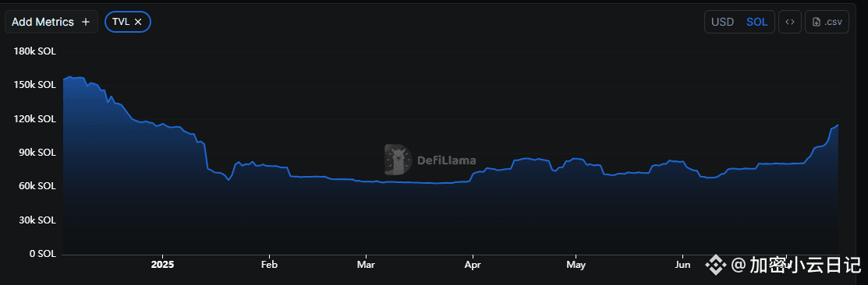
Task: Click the 90k SOL axis label
Action: tap(37, 153)
